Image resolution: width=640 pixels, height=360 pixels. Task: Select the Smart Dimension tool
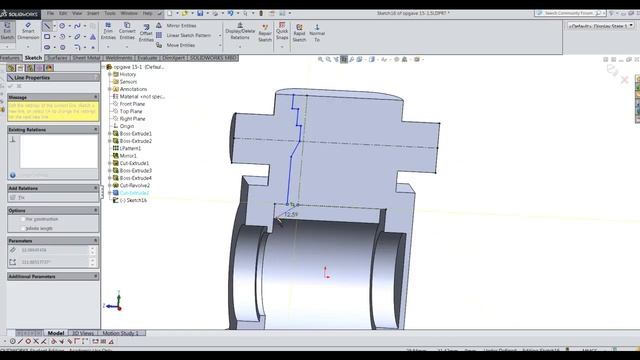[x=28, y=31]
